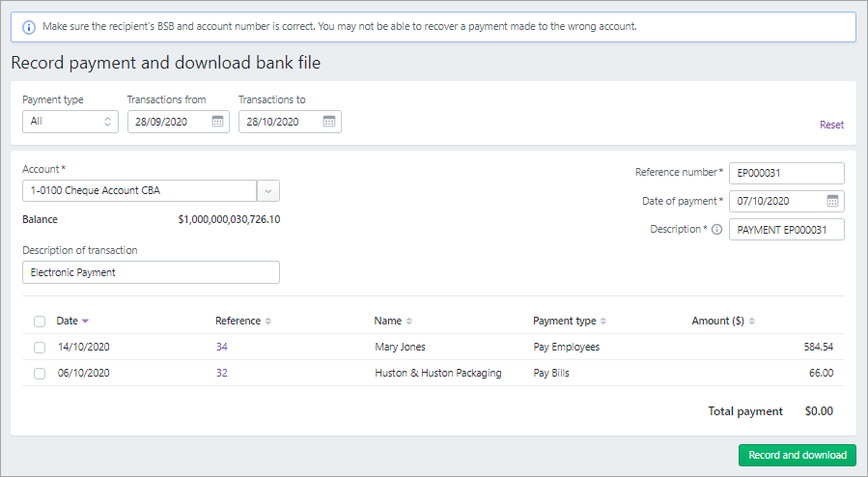Image resolution: width=868 pixels, height=477 pixels.
Task: Tick the checkbox for Huston & Huston Packaging
Action: click(40, 374)
